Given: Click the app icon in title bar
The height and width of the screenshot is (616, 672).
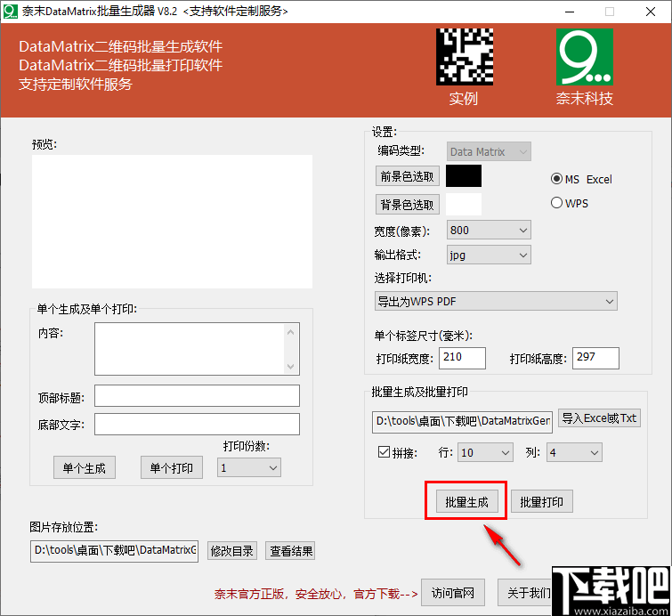Looking at the screenshot, I should [x=11, y=12].
